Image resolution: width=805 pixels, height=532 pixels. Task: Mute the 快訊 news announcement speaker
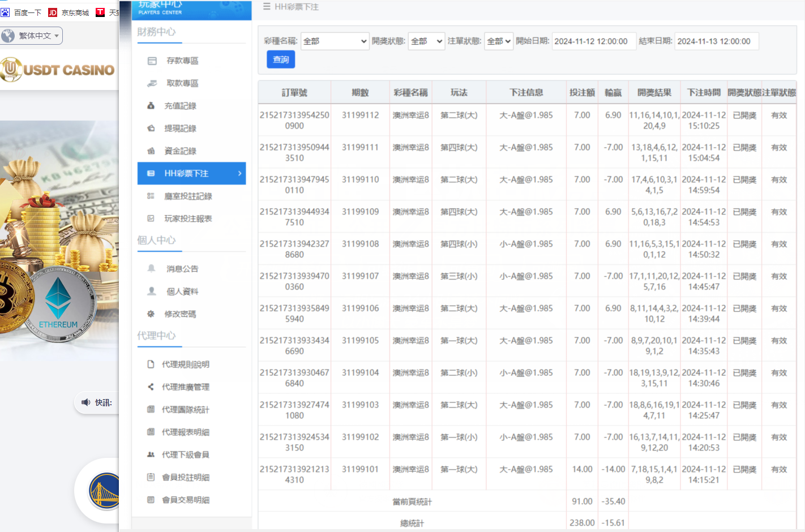(x=86, y=402)
